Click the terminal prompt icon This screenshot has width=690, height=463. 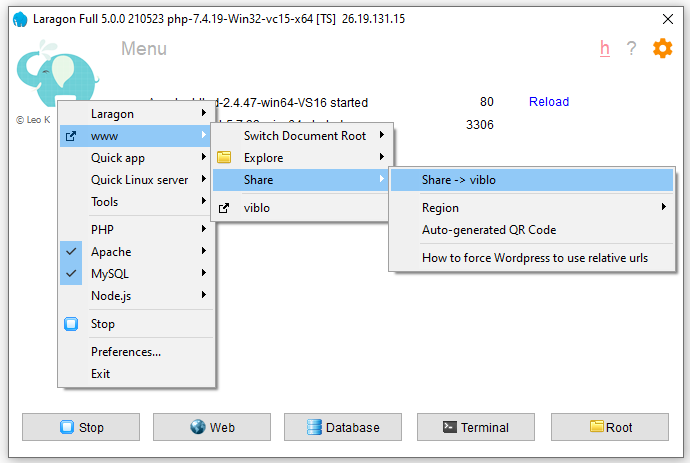click(450, 426)
